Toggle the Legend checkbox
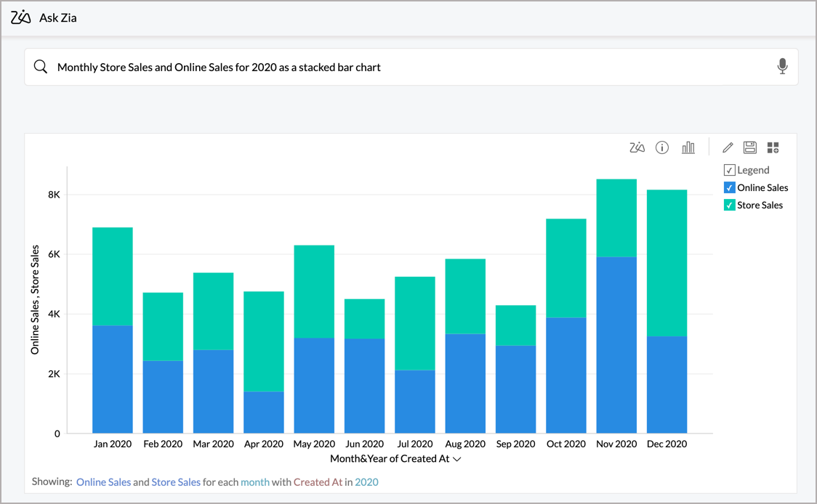817x504 pixels. point(730,170)
